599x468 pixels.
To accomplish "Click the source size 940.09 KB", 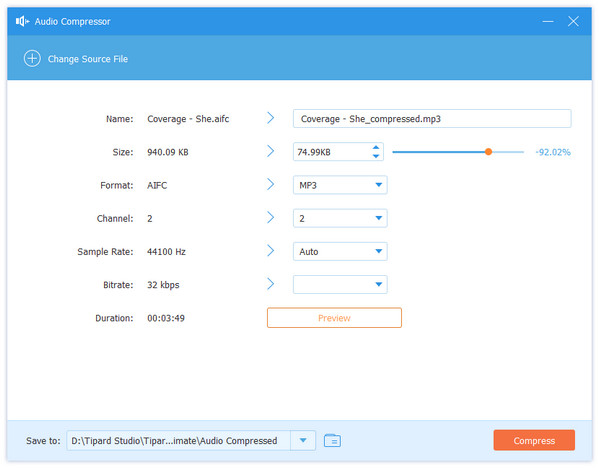I will [168, 152].
